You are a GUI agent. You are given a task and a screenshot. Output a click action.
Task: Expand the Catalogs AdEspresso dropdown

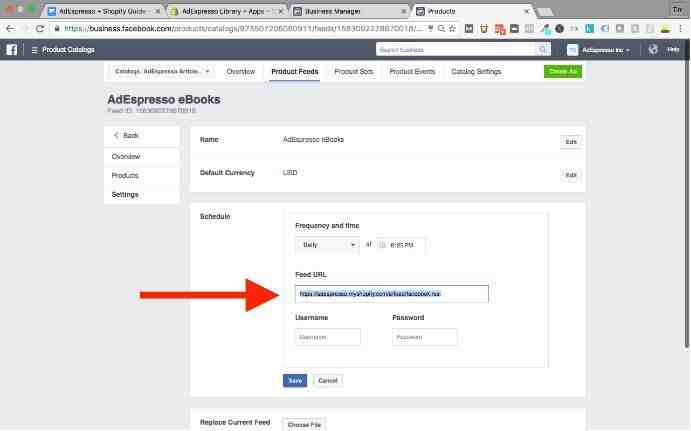point(162,71)
